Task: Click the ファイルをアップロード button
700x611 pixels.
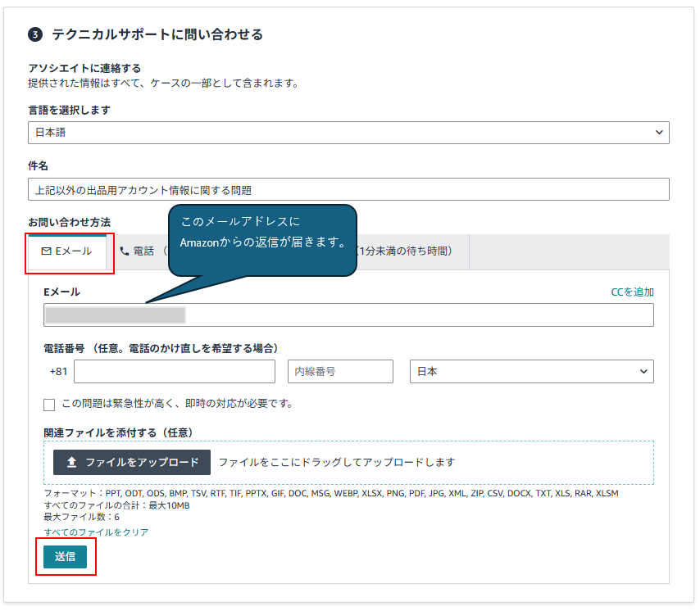Action: coord(132,462)
